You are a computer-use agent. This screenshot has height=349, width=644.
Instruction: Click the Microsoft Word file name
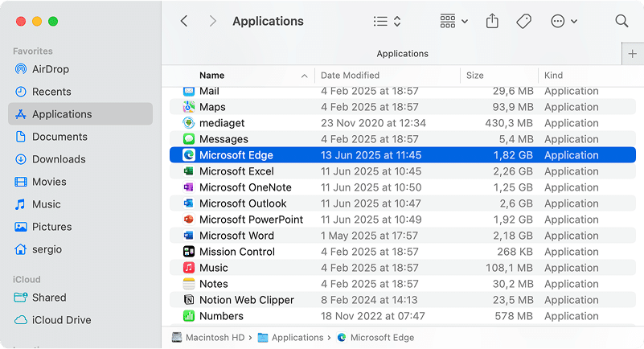[236, 236]
